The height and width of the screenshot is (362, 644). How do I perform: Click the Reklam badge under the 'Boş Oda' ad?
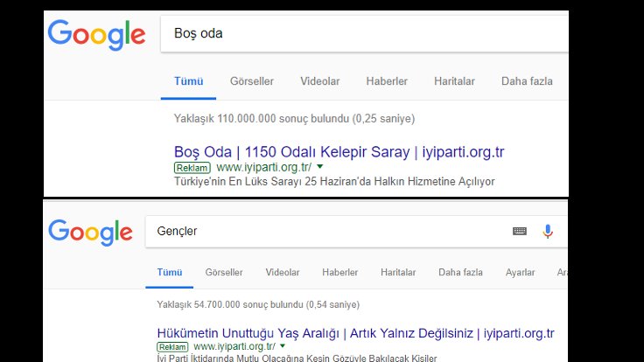(192, 168)
